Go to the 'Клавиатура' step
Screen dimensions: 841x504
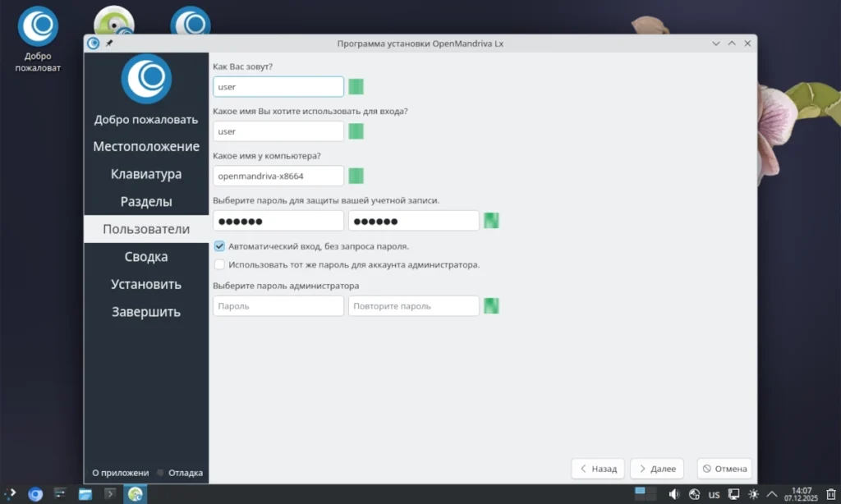coord(146,174)
